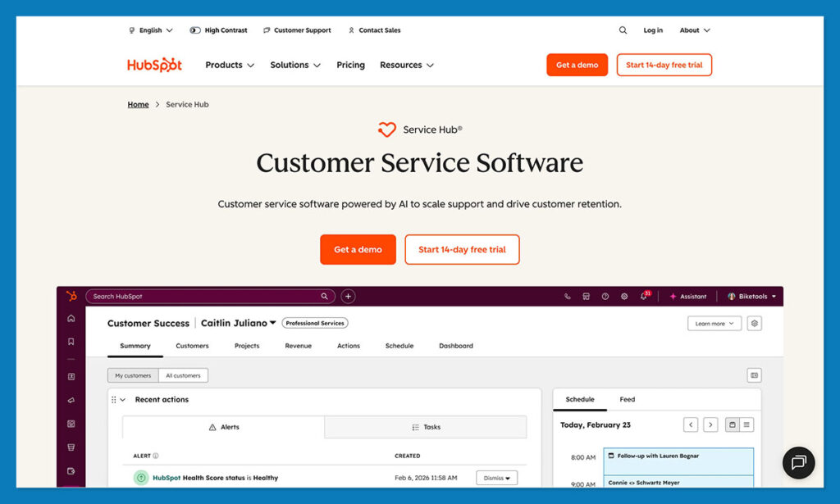Open the Biketools account dropdown
Screen dimensions: 840x504
(x=751, y=297)
